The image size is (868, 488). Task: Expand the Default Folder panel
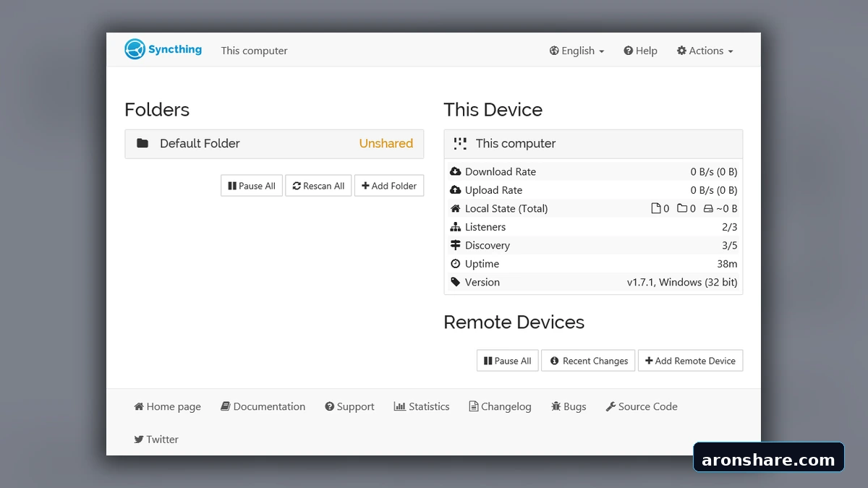[274, 144]
